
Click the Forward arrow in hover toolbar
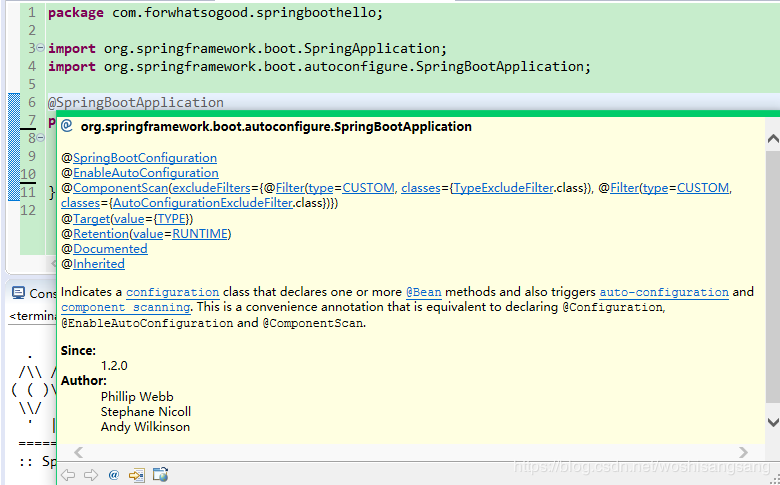(x=91, y=475)
